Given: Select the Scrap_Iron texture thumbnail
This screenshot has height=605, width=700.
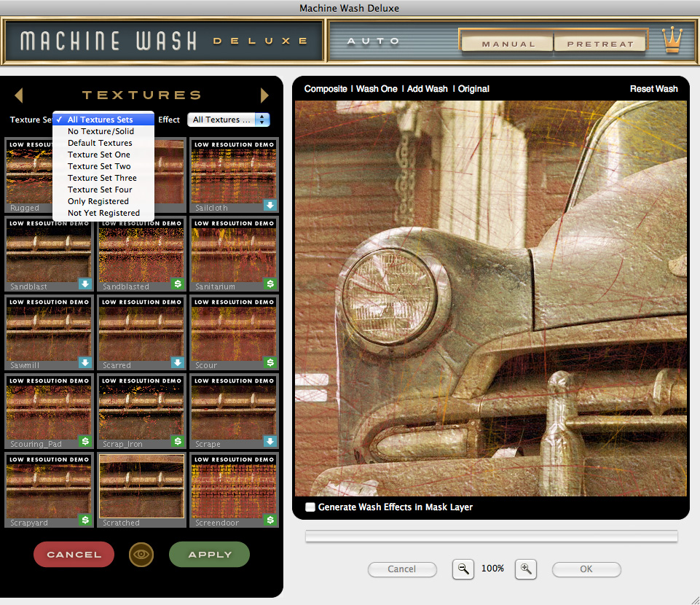Looking at the screenshot, I should tap(141, 412).
